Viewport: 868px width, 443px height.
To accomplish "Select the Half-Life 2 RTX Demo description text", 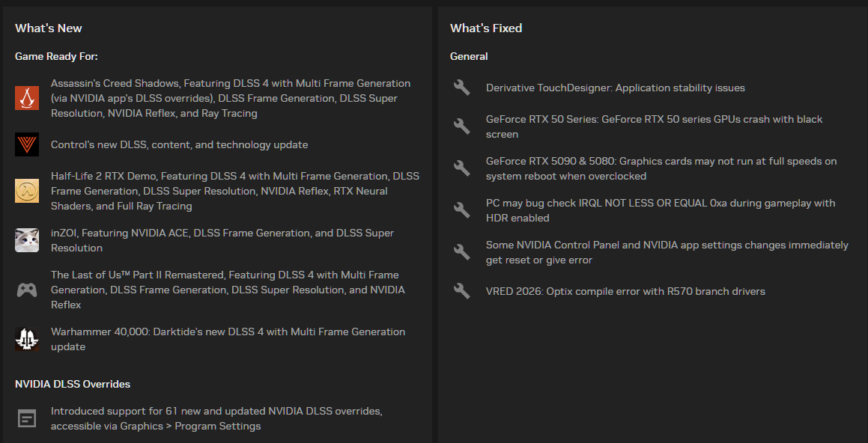I will [234, 191].
